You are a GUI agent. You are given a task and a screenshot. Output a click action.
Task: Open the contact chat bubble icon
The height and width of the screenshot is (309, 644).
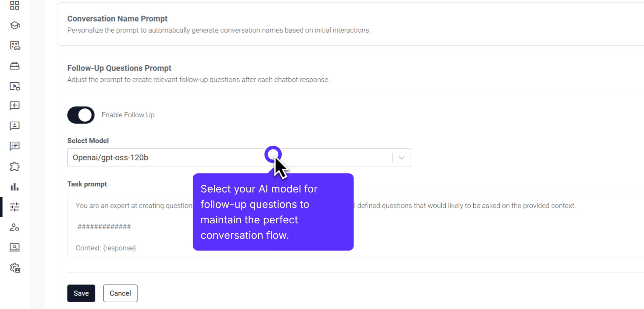pos(14,126)
